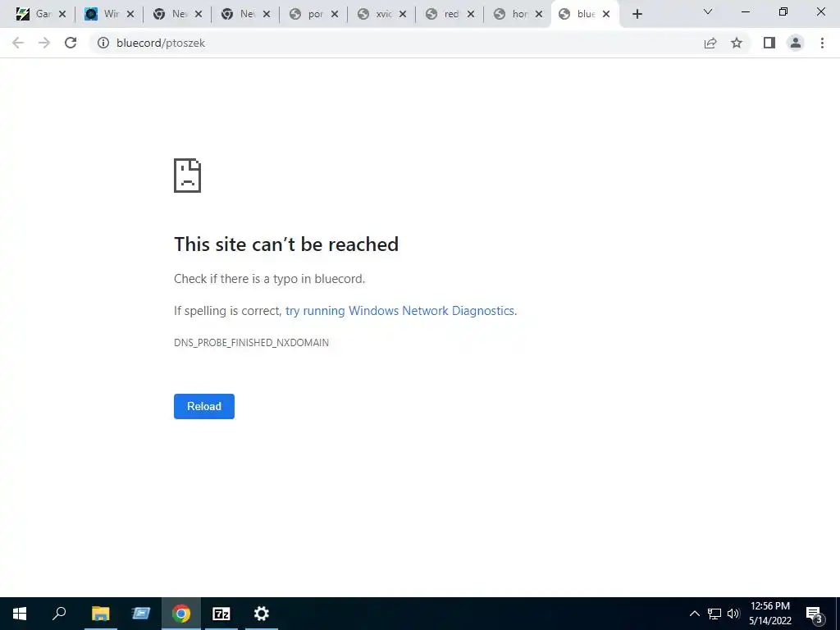Reload the page using the toolbar refresh icon

pyautogui.click(x=71, y=43)
